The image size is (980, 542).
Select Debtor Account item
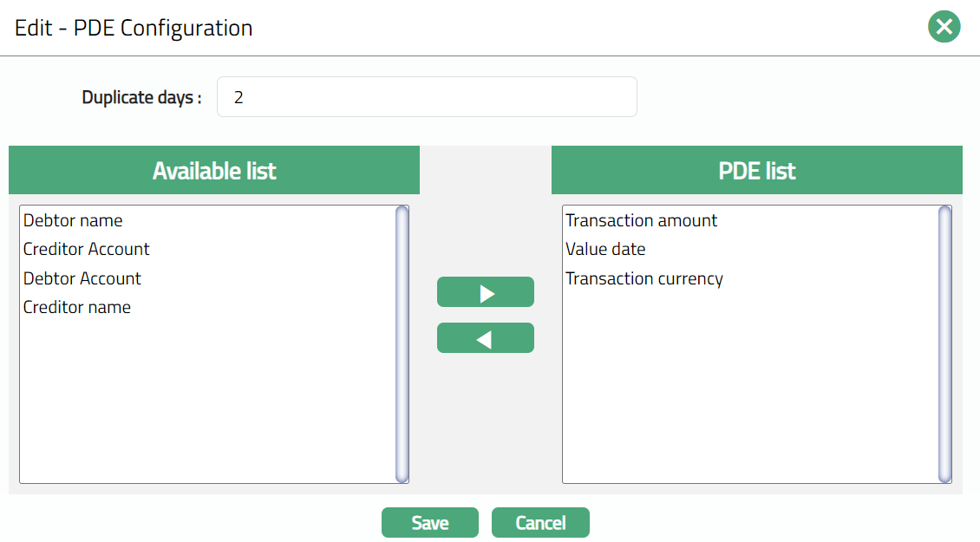[82, 278]
